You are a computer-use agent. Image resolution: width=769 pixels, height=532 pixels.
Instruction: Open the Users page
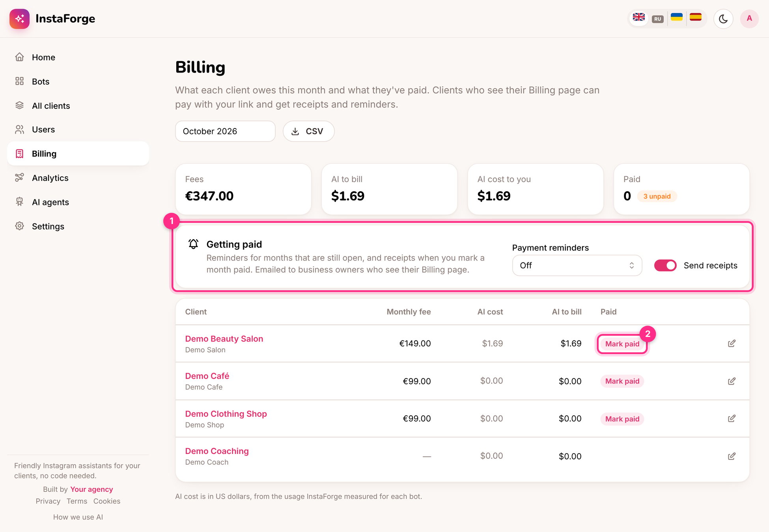coord(78,130)
